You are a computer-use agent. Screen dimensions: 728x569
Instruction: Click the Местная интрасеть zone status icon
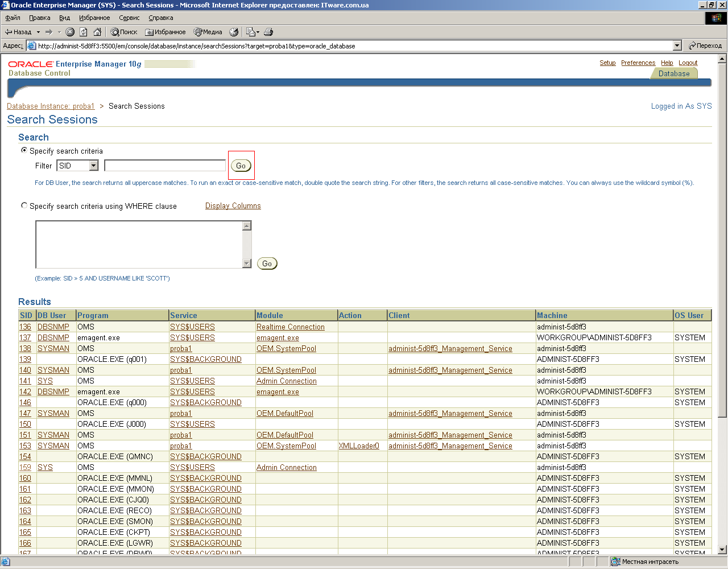[616, 562]
